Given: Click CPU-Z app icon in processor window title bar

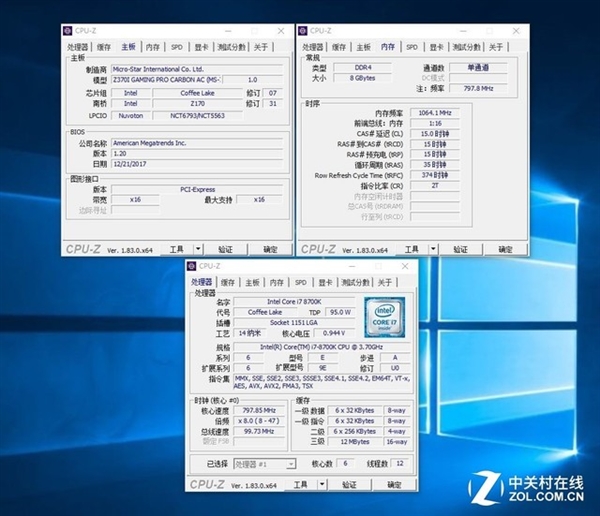Looking at the screenshot, I should tap(192, 266).
